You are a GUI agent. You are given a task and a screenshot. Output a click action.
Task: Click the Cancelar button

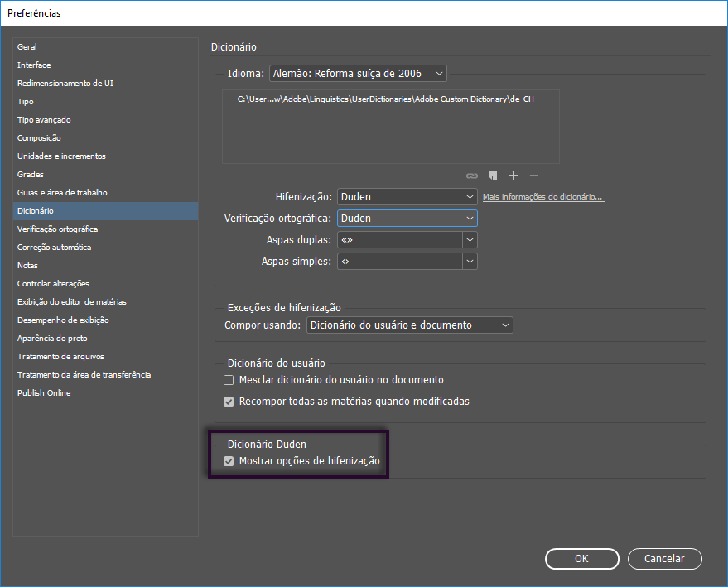pyautogui.click(x=664, y=559)
